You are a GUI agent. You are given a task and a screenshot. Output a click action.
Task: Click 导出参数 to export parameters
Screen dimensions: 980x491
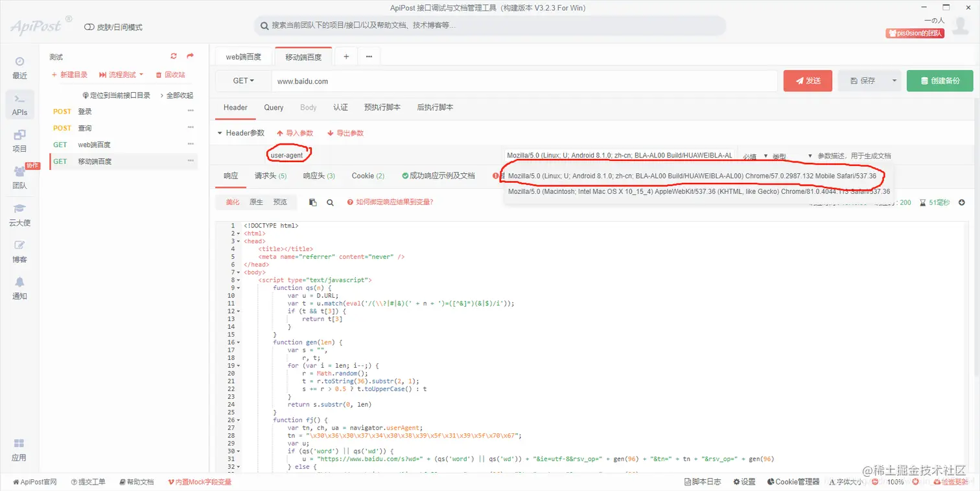coord(345,133)
